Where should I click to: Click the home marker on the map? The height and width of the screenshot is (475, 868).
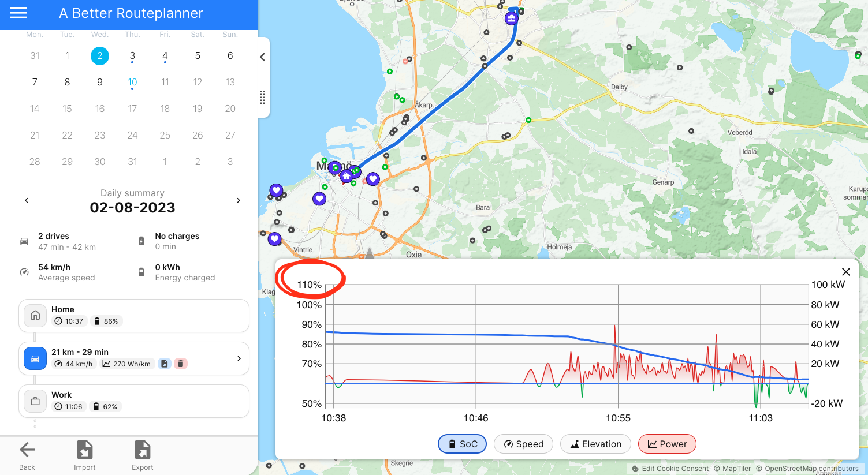(346, 177)
